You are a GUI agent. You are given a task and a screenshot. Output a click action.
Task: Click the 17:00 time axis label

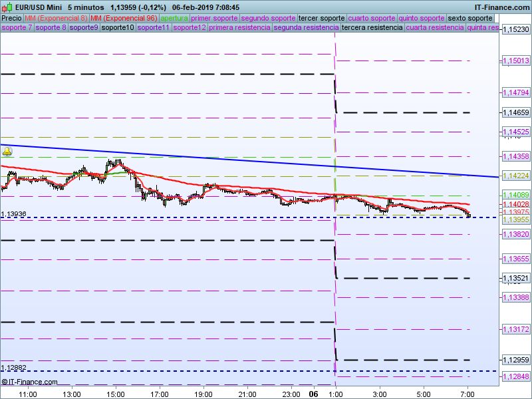click(x=160, y=394)
